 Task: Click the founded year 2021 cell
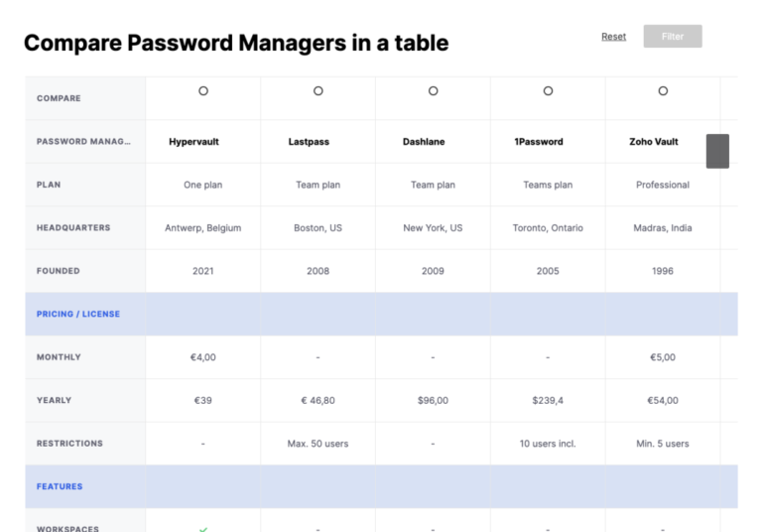[x=203, y=271]
